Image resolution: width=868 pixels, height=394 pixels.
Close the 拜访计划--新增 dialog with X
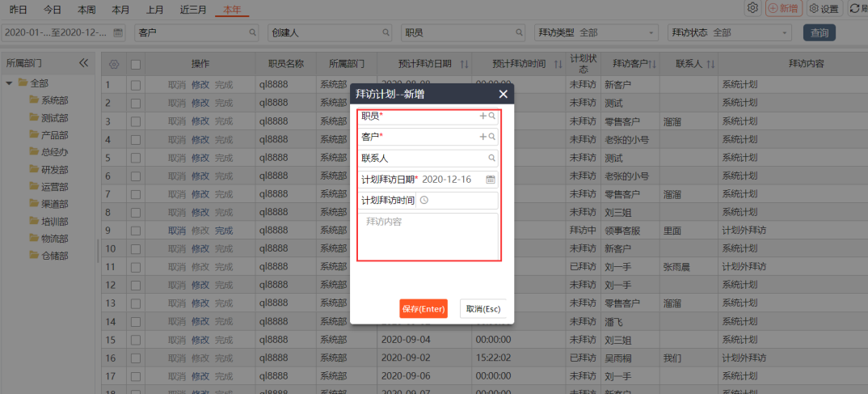click(503, 95)
